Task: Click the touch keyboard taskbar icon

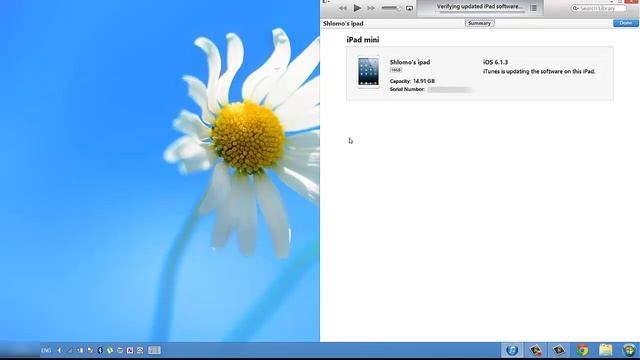Action: point(154,350)
